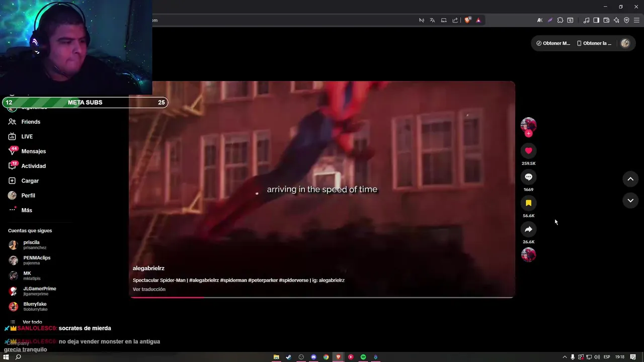Expand the Ver todo accounts list
This screenshot has height=362, width=644.
32,322
